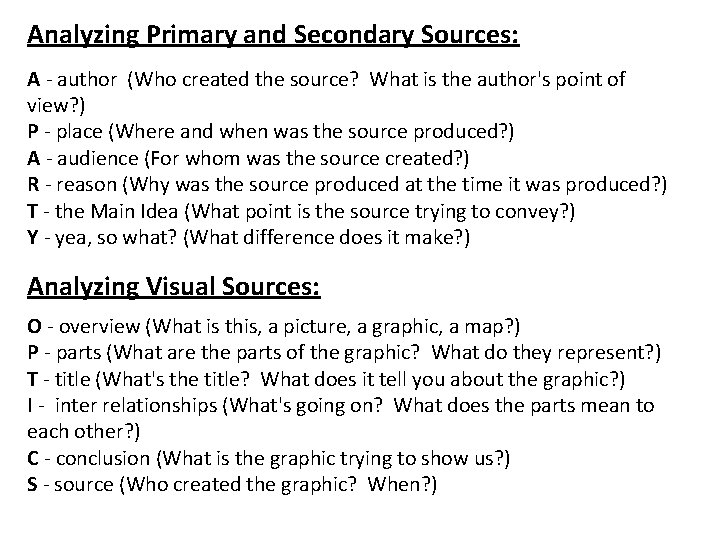This screenshot has height=540, width=720.
Task: Click the bold letter S before 'source'
Action: [x=32, y=484]
